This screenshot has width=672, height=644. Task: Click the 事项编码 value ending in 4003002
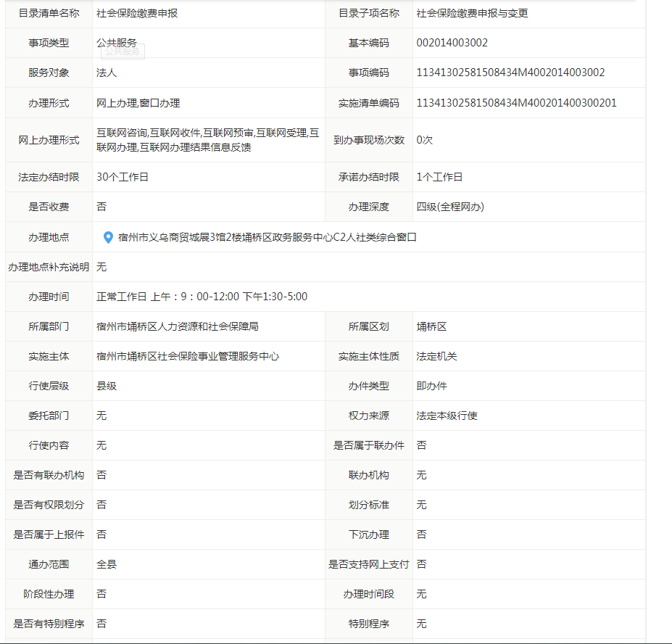click(510, 73)
